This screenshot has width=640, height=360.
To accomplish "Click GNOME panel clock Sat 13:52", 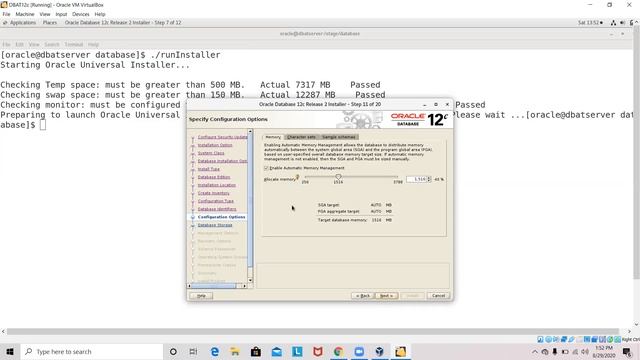I will [590, 23].
